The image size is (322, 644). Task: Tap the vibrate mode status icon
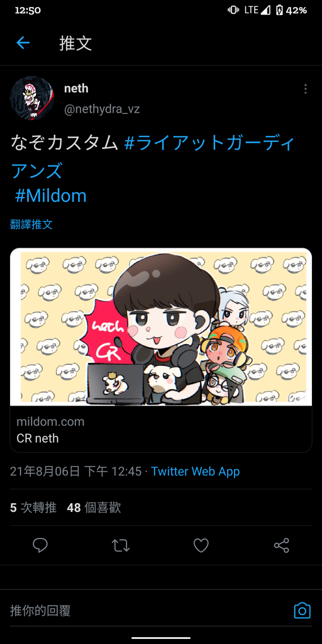[x=233, y=10]
